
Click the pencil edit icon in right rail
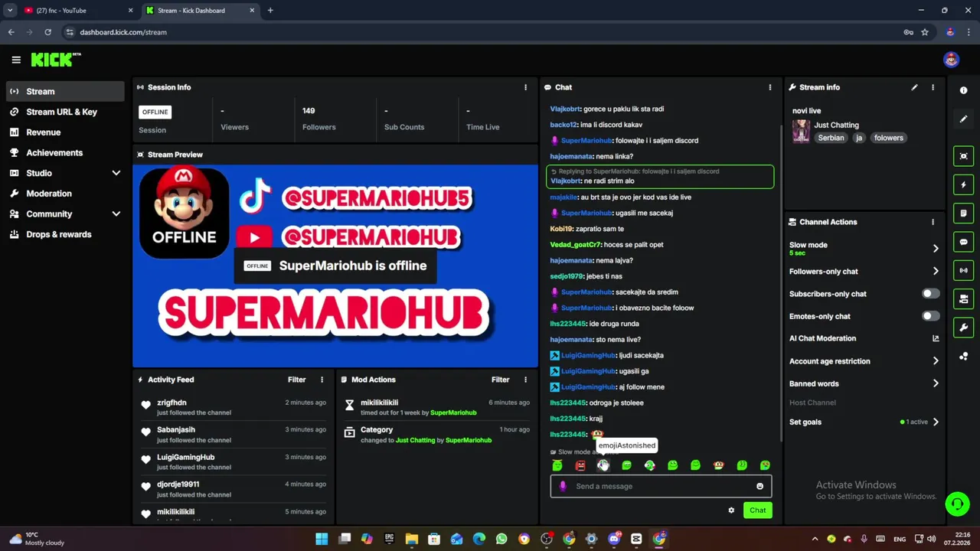coord(964,119)
